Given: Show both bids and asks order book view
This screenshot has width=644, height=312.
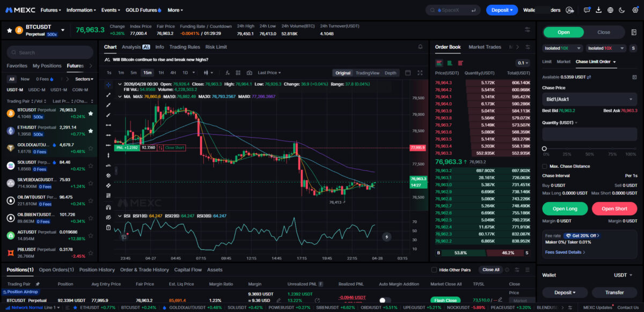Looking at the screenshot, I should point(439,63).
